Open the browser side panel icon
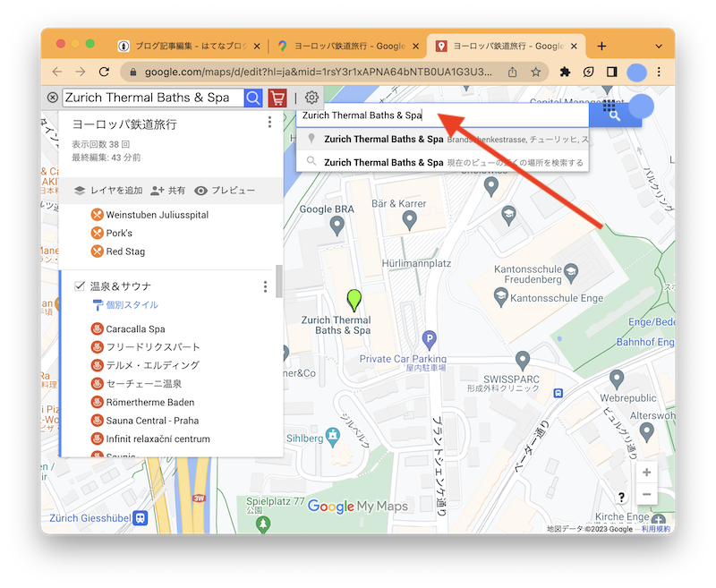Screen dimensions: 716x588 tap(611, 72)
